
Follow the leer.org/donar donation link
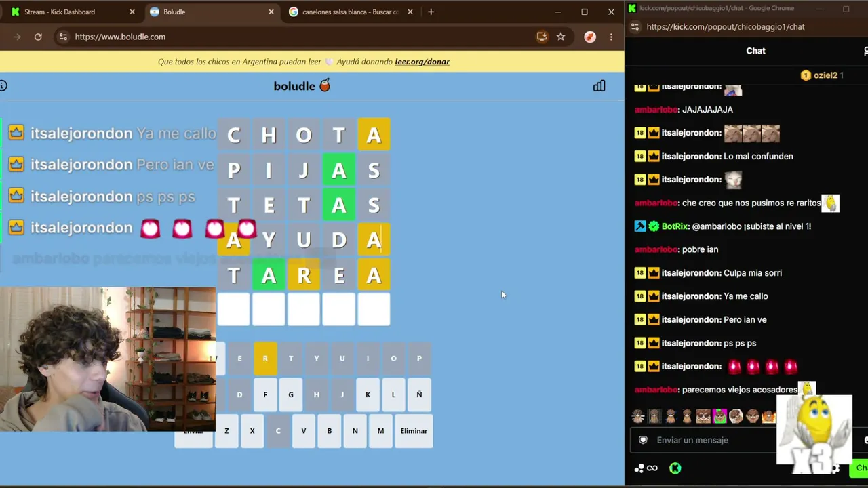[x=422, y=62]
